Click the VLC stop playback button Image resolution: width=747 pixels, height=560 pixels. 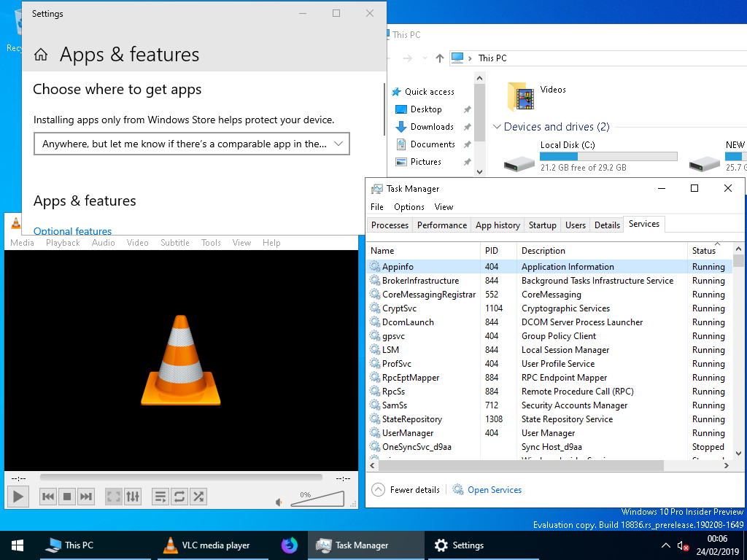pos(67,497)
